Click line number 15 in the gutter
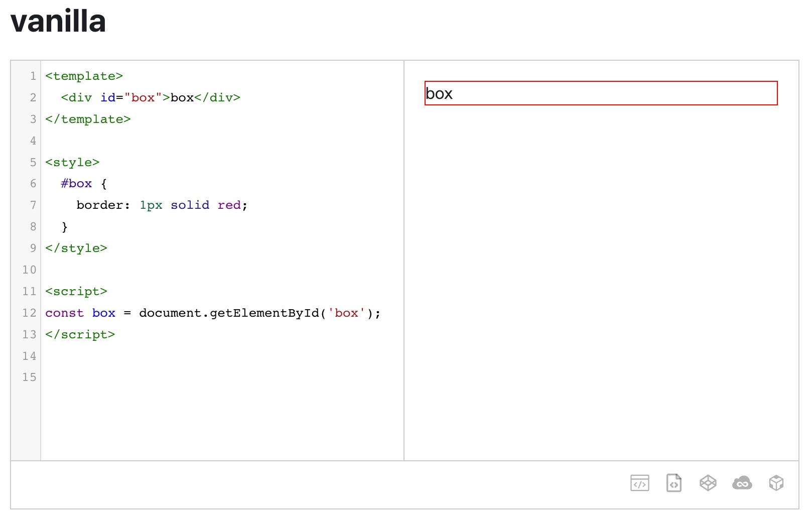 (29, 377)
